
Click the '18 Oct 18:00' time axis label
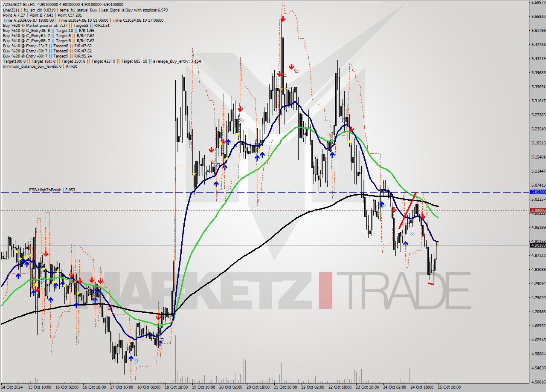point(176,387)
